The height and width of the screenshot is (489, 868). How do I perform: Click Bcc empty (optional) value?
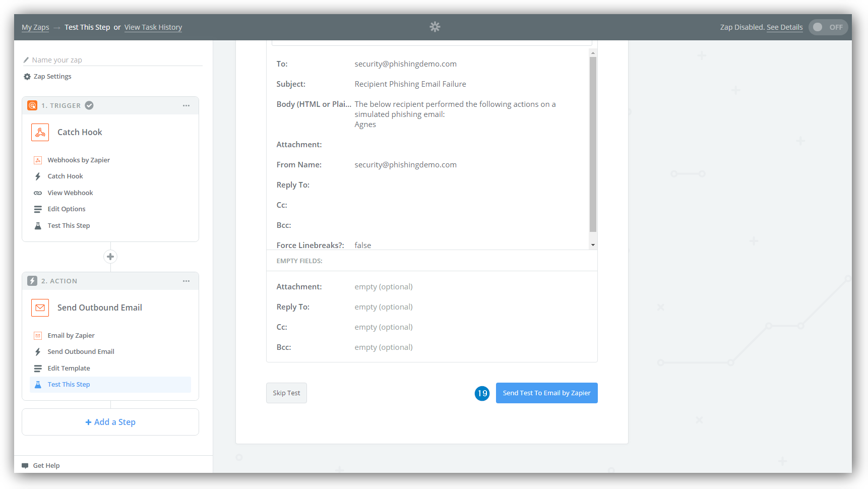point(384,347)
